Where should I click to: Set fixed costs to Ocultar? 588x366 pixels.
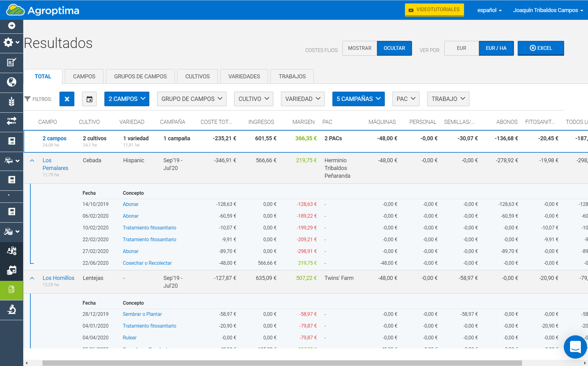pos(394,48)
